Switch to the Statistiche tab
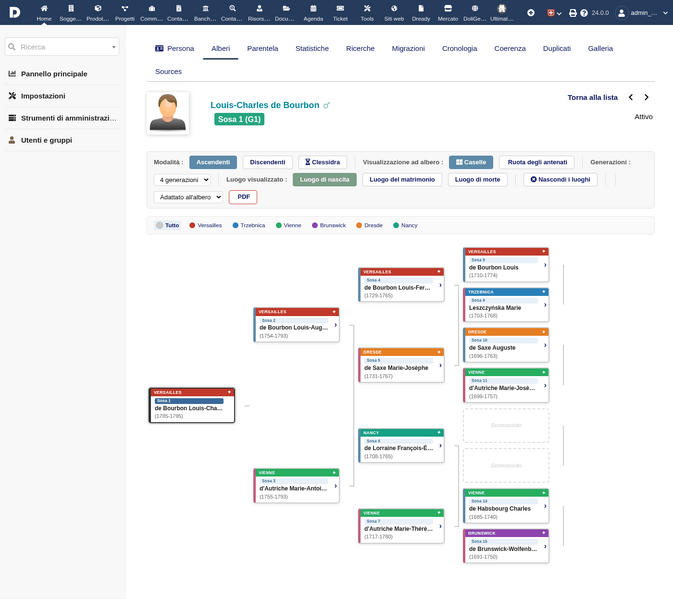Viewport: 673px width, 599px height. (x=312, y=48)
